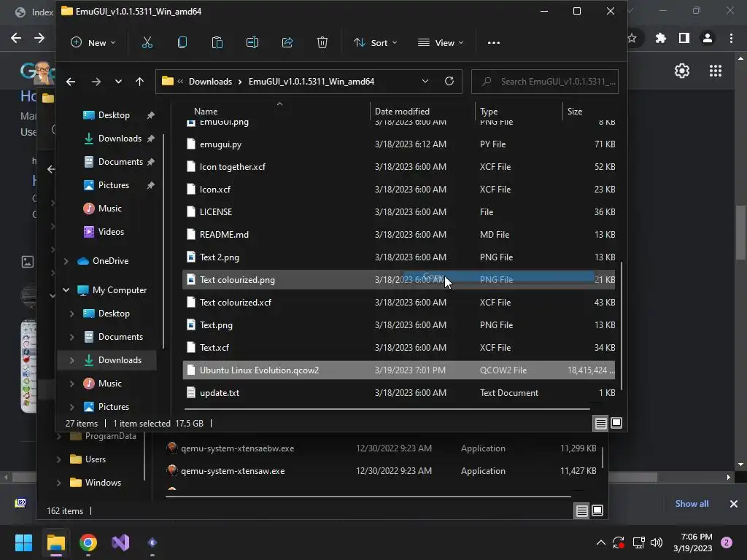The height and width of the screenshot is (560, 747).
Task: Click the Paste clipboard icon
Action: pos(217,43)
